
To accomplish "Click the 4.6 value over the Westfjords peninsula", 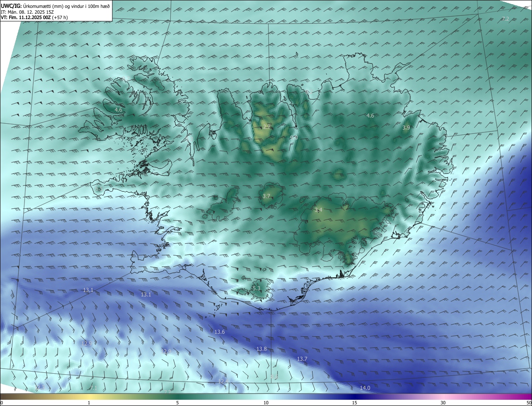I will pos(118,110).
